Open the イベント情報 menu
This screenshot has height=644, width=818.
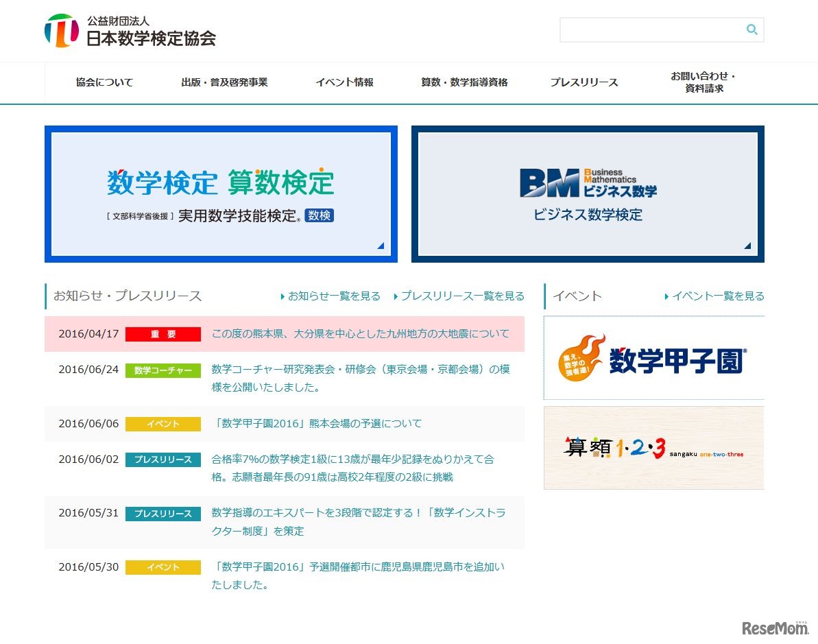tap(344, 82)
